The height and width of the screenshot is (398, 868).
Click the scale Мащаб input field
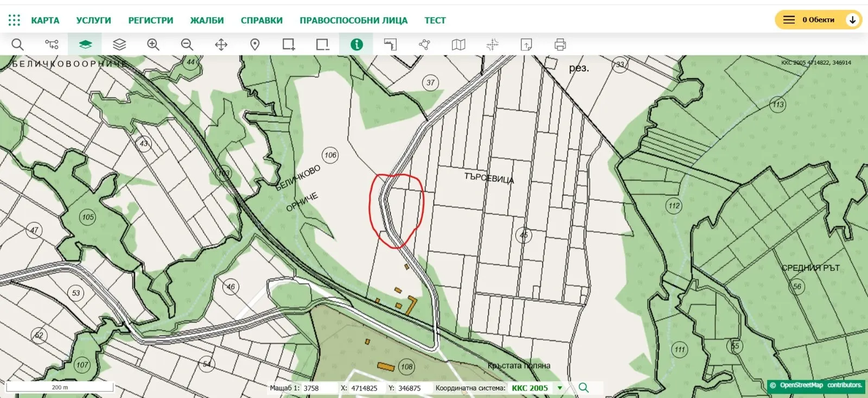[x=319, y=388]
